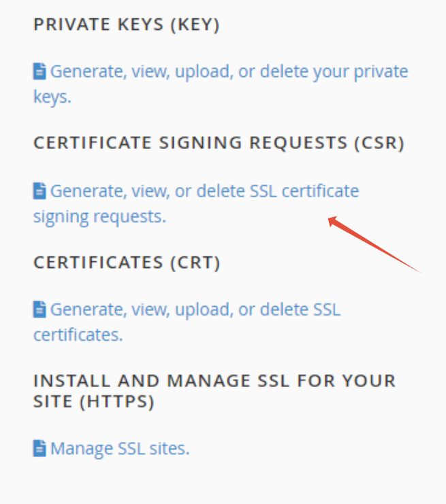Viewport: 446px width, 504px height.
Task: Click the wrapped word "certificates." of the link
Action: tap(78, 335)
